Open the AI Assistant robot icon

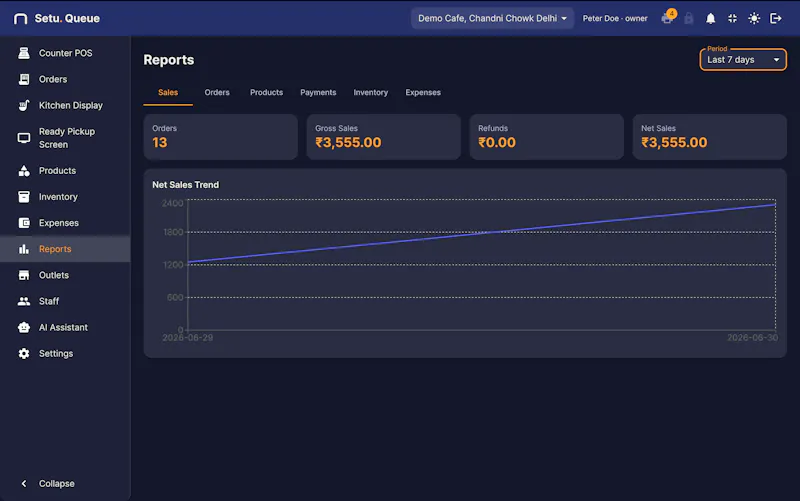[24, 327]
